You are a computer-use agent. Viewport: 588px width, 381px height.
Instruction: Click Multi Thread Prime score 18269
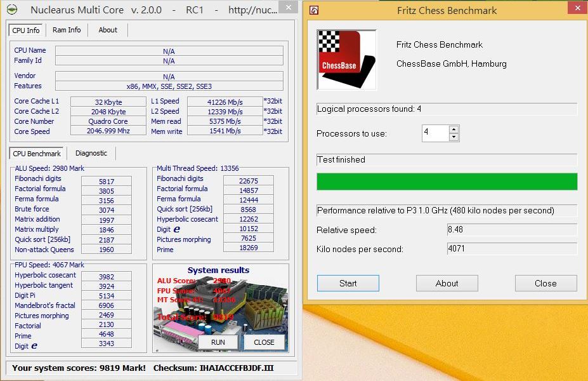pyautogui.click(x=249, y=248)
